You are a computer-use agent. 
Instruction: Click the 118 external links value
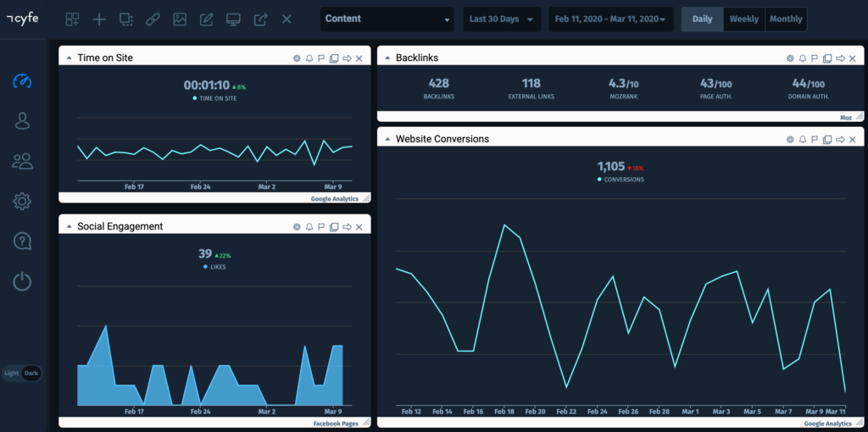[531, 84]
